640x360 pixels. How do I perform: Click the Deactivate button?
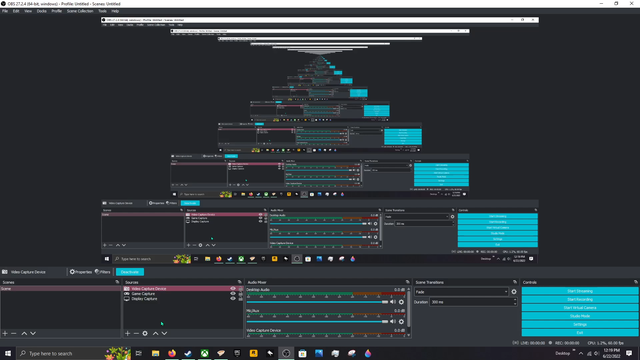[130, 272]
